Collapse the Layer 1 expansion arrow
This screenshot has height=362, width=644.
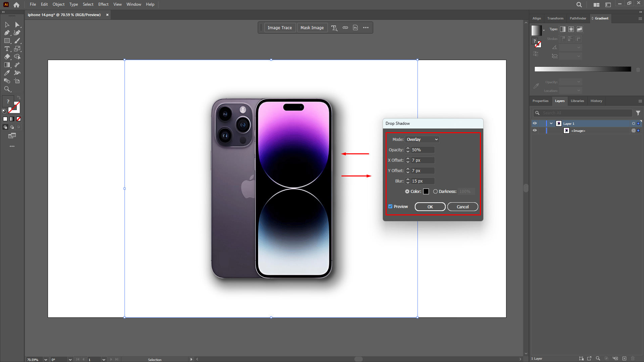551,123
